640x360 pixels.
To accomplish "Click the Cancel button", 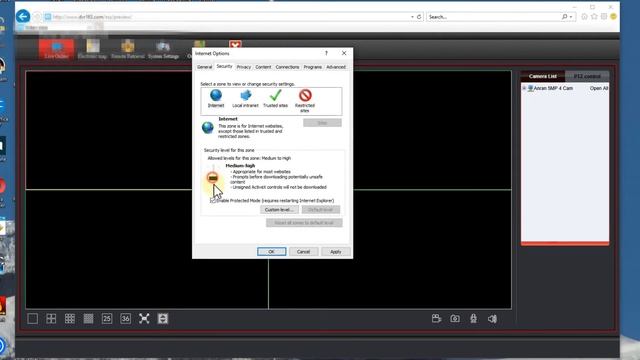I will point(303,251).
